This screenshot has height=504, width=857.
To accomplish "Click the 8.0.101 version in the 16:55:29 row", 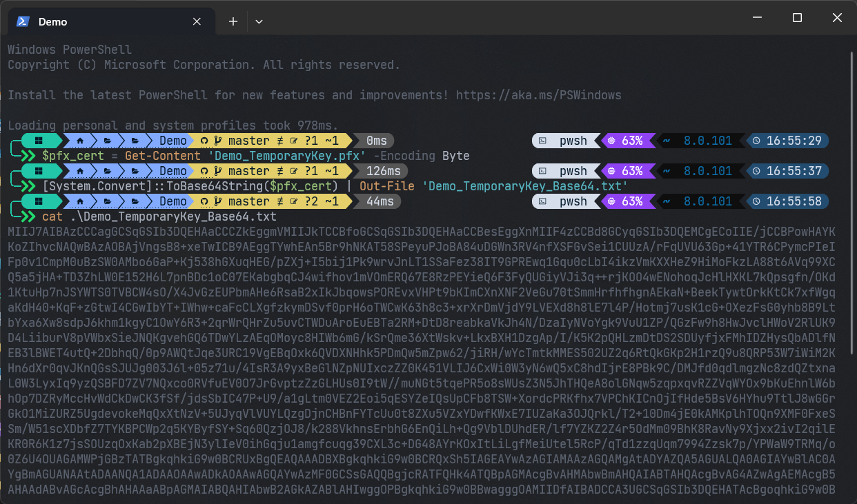I will click(x=708, y=141).
